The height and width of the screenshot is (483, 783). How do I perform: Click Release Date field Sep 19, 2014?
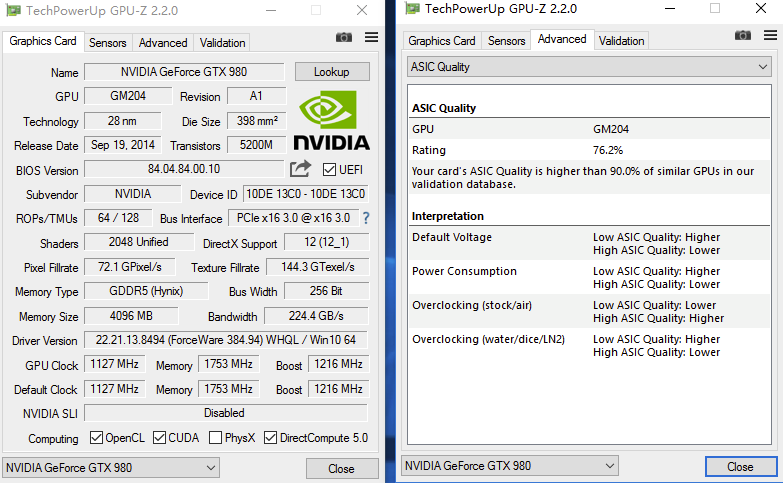tap(123, 145)
